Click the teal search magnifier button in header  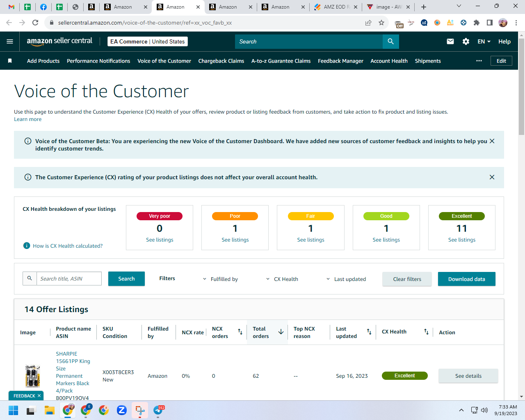point(390,41)
